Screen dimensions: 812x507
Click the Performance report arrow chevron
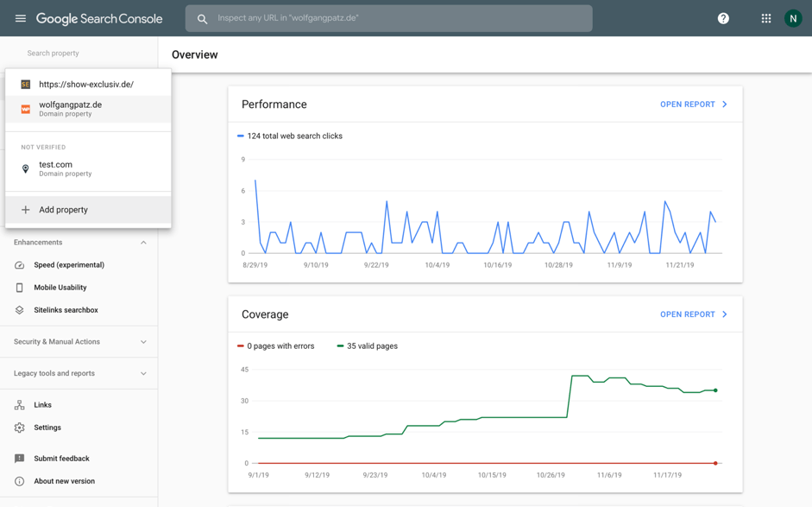(725, 105)
